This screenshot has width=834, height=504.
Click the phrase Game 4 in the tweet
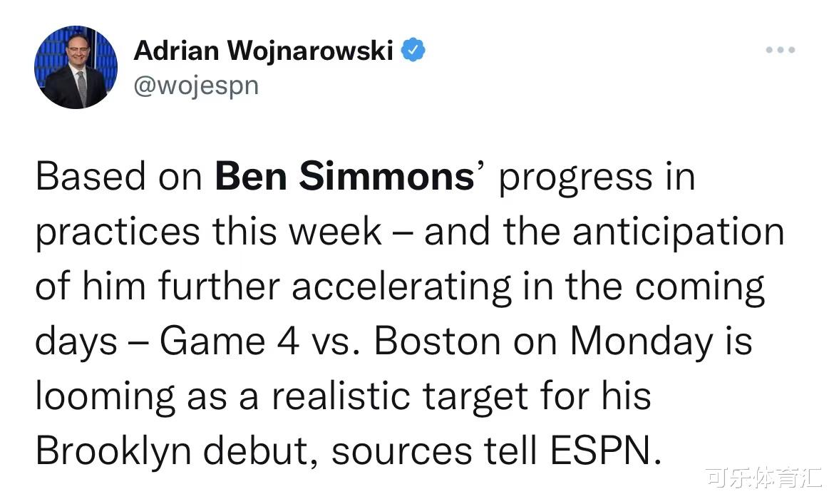click(x=230, y=341)
